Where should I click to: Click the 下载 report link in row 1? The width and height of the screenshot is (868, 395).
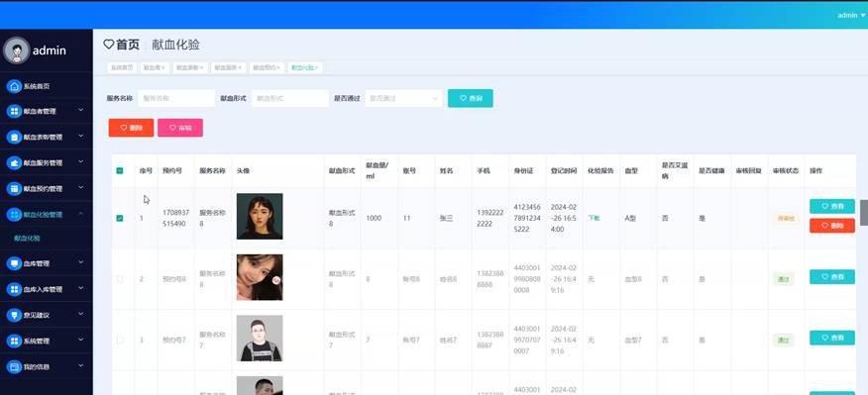(x=594, y=218)
